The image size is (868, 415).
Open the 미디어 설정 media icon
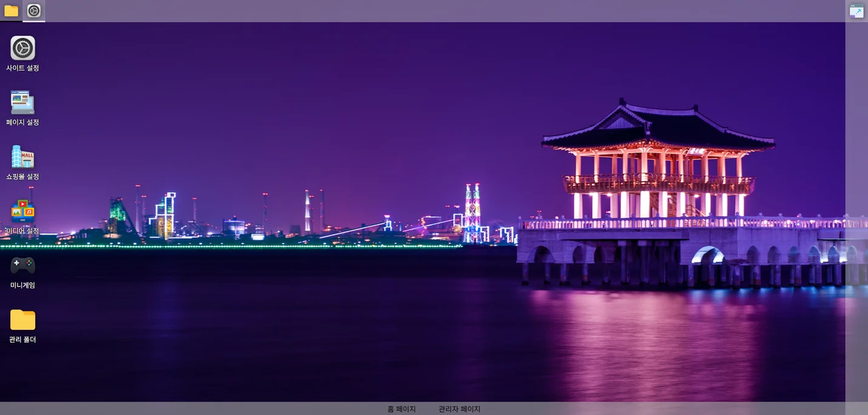22,211
